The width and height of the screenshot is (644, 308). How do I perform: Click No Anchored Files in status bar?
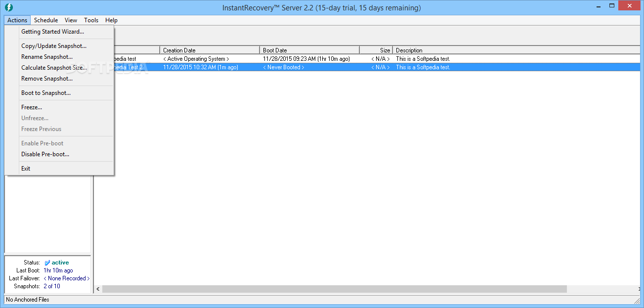(28, 300)
